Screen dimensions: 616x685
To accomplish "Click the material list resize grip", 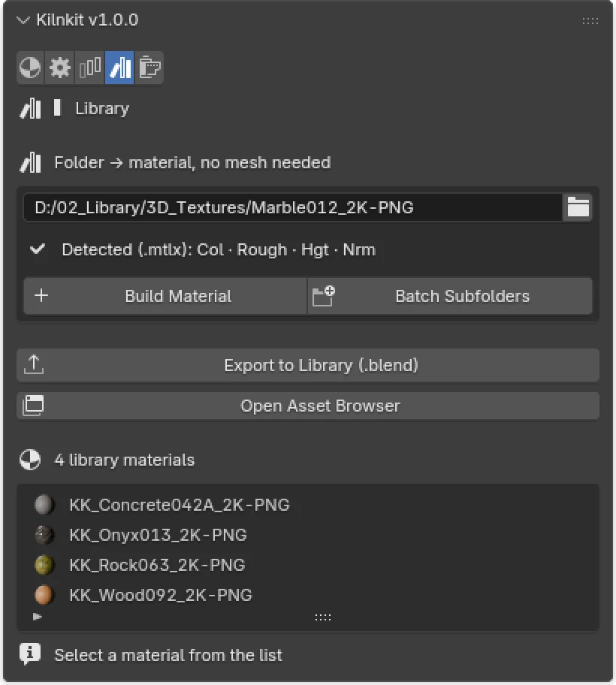I will (323, 617).
